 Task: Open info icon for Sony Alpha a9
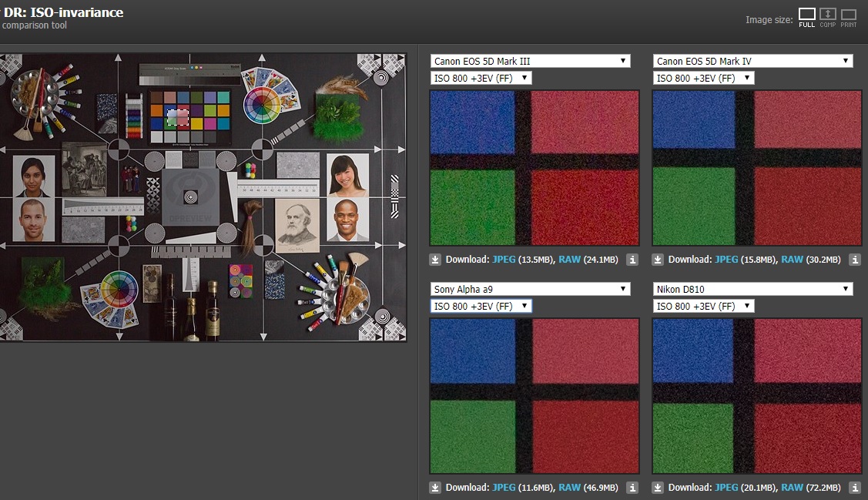point(632,488)
